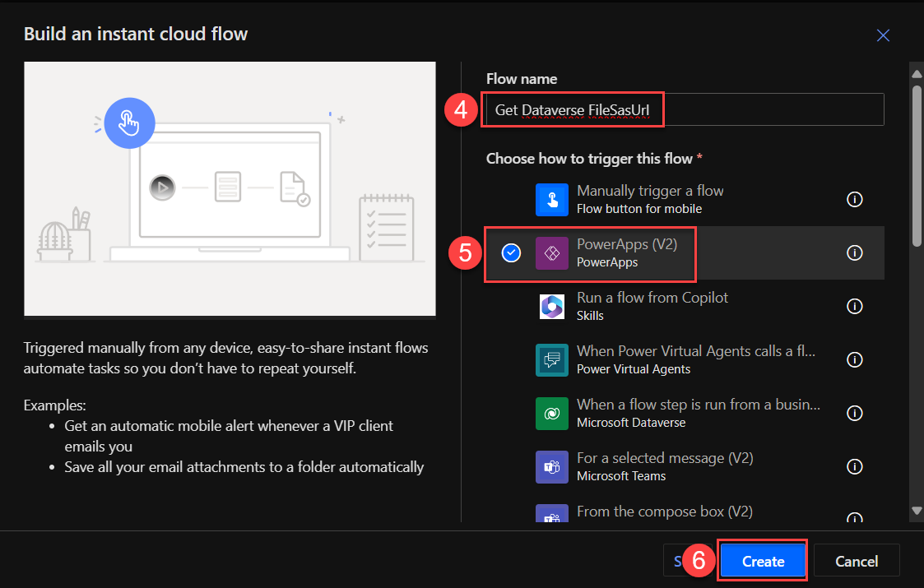Click the Power Virtual Agents icon
Screen dimensions: 924x588
[552, 359]
